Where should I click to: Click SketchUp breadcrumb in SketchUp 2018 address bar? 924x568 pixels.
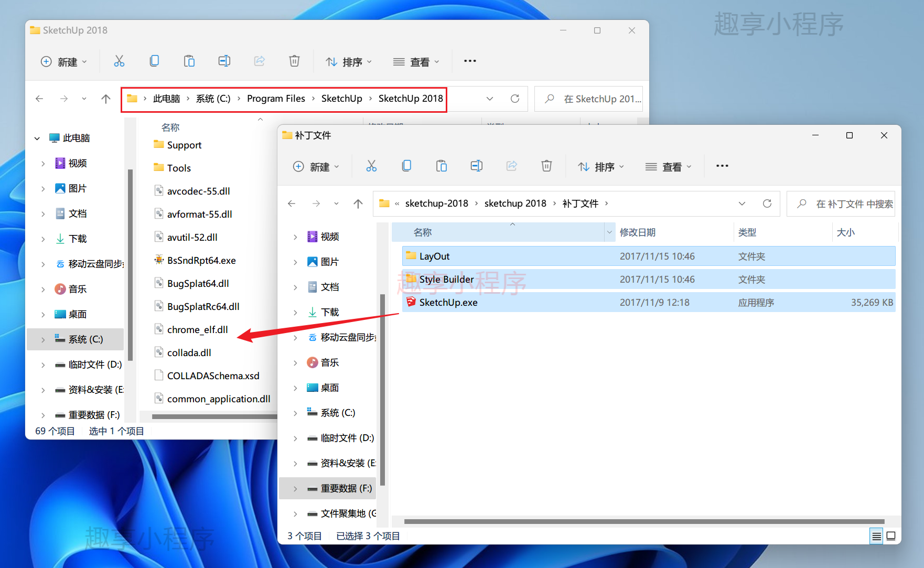pos(341,99)
